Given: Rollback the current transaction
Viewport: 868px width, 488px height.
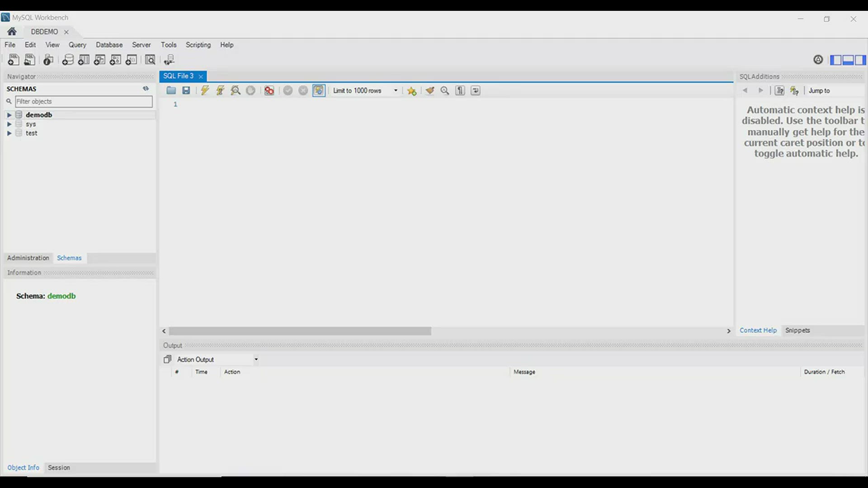Looking at the screenshot, I should (303, 90).
